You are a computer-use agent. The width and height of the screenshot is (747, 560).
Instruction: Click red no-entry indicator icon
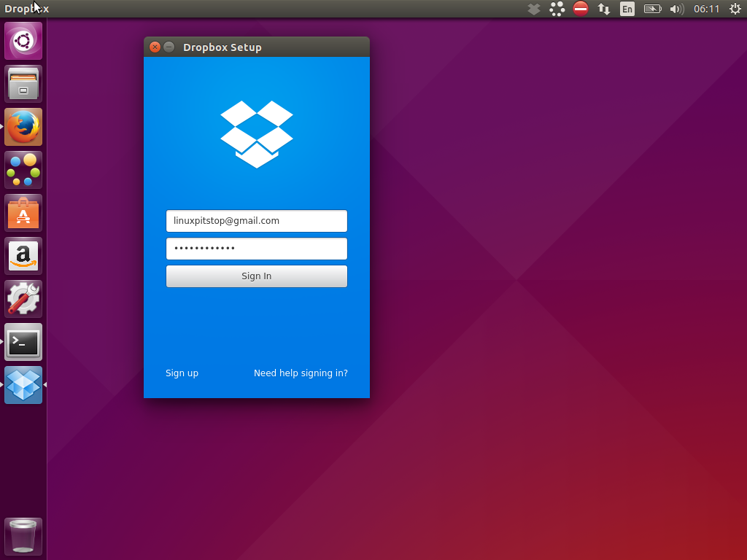tap(580, 9)
